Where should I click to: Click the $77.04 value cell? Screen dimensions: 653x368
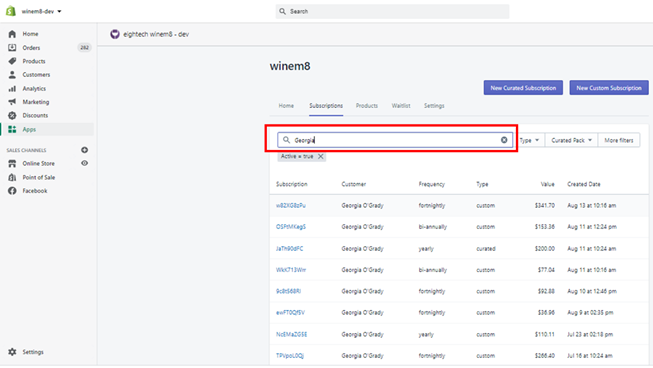point(546,270)
